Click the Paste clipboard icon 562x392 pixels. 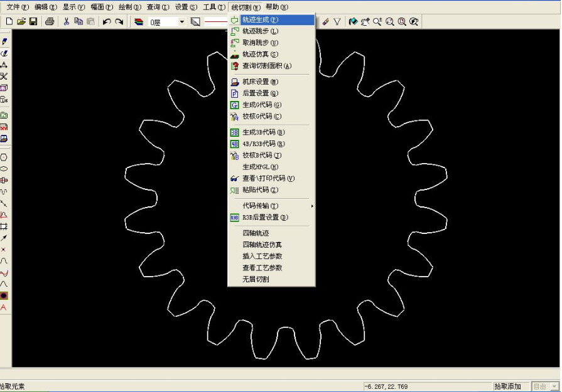[90, 21]
